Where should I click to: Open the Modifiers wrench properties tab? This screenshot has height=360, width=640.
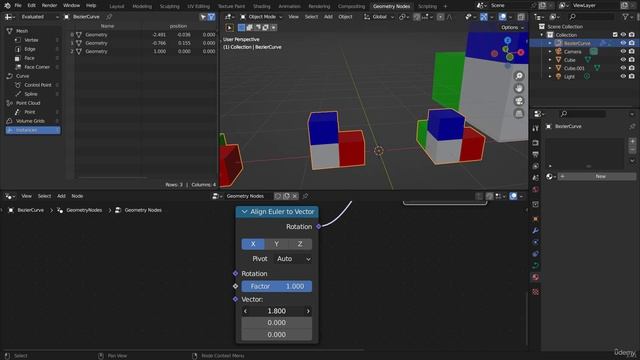point(536,231)
